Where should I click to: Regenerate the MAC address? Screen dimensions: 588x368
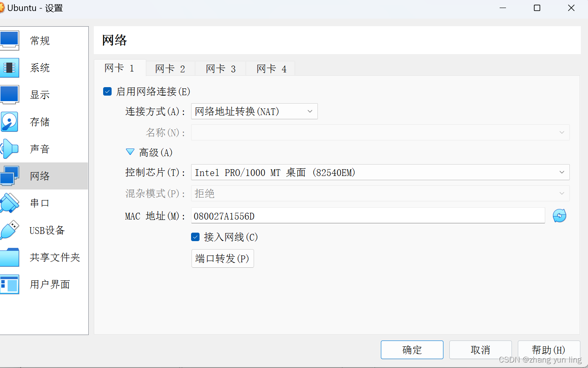(559, 216)
